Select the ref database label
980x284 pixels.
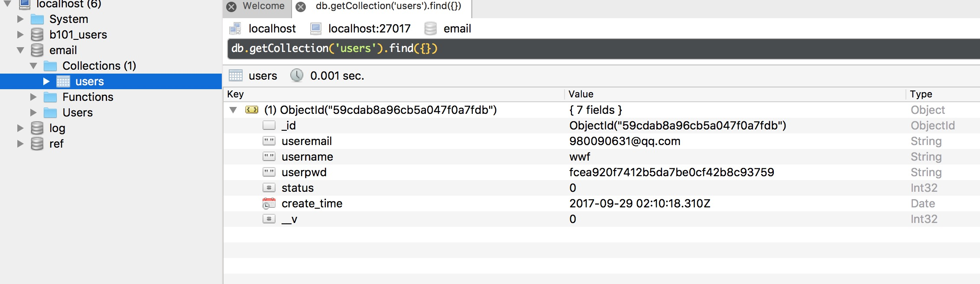pyautogui.click(x=56, y=144)
